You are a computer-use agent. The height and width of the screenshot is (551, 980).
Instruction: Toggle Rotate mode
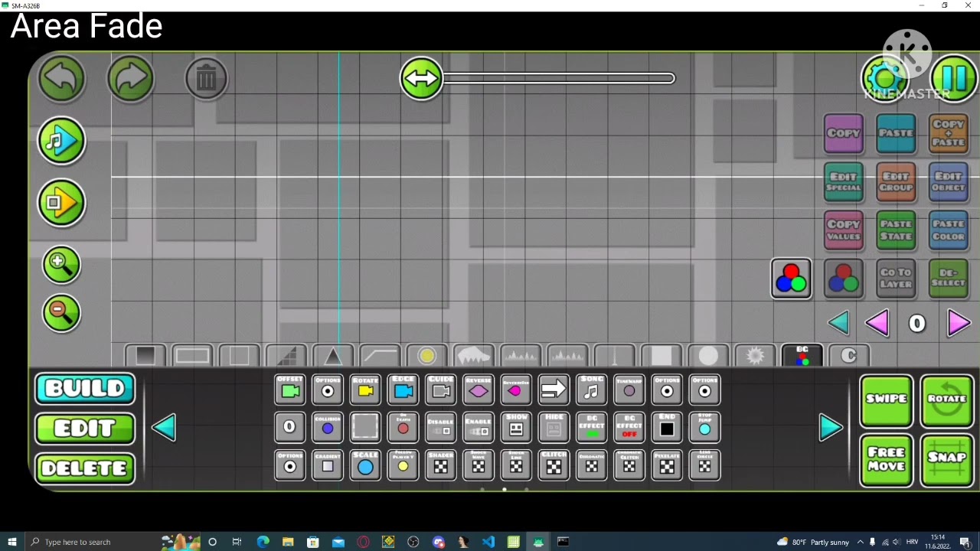pyautogui.click(x=947, y=400)
